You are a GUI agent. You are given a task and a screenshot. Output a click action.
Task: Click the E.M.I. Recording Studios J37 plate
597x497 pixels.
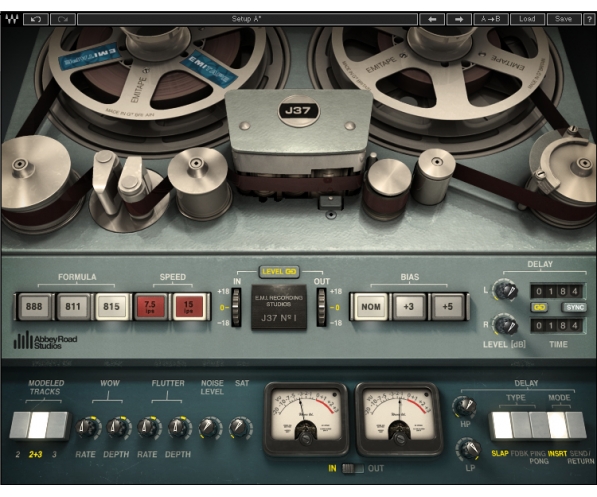279,307
